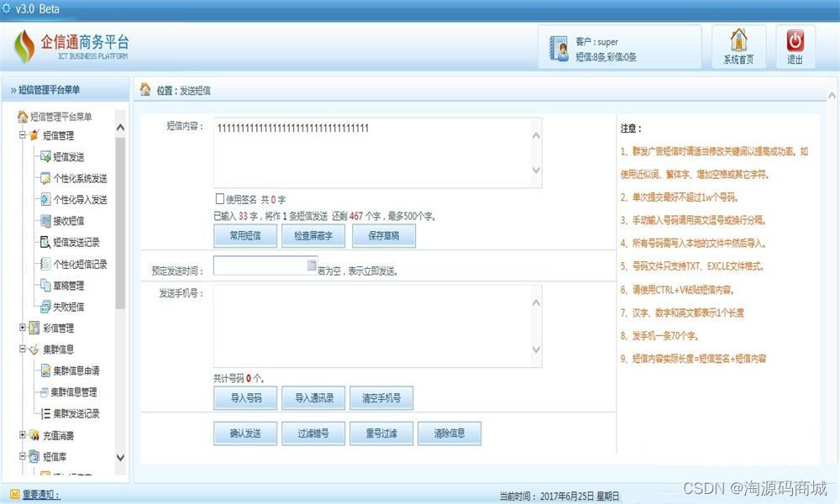The width and height of the screenshot is (840, 504).
Task: Click the 过滤错号 button
Action: [313, 433]
